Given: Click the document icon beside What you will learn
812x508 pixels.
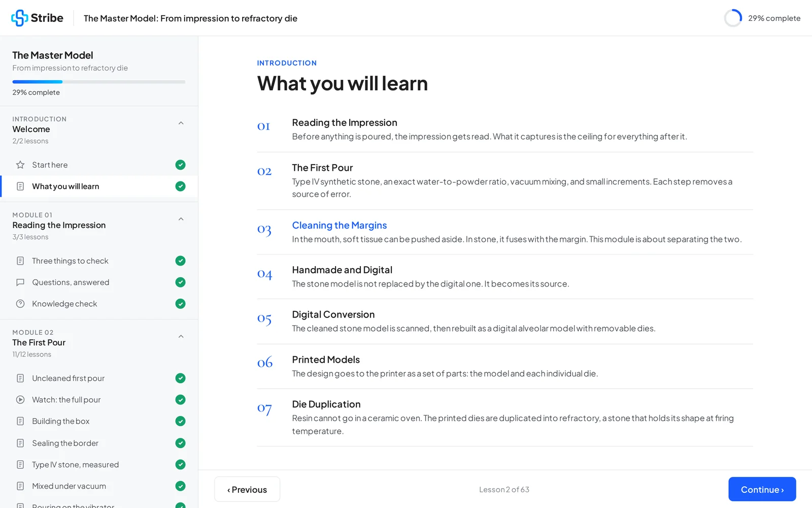Looking at the screenshot, I should [20, 186].
